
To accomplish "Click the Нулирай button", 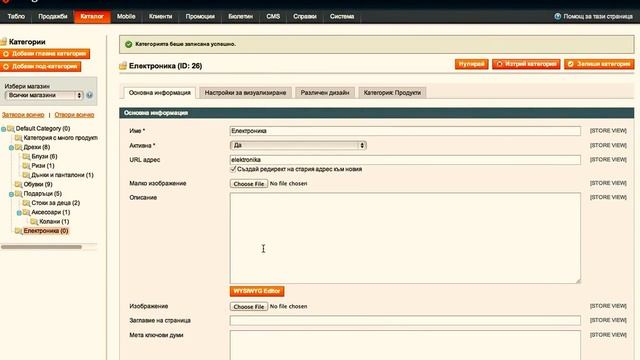I will click(x=471, y=64).
